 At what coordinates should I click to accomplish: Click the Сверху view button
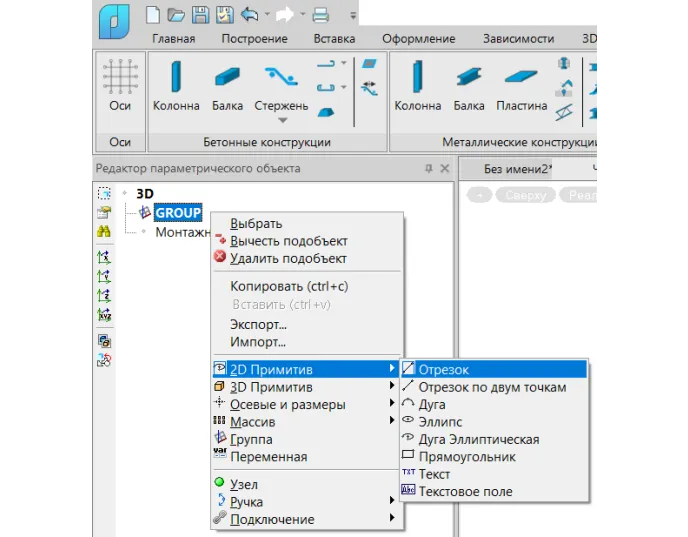point(526,195)
